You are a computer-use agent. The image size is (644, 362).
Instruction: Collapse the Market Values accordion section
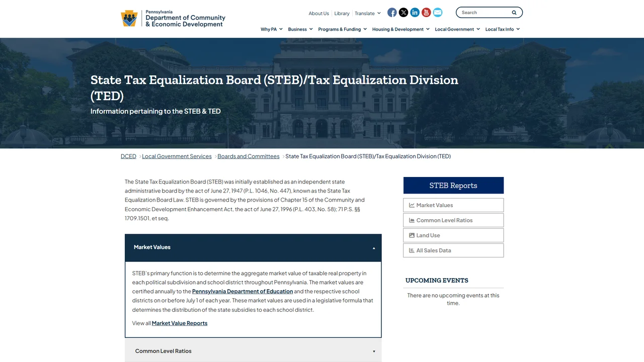[253, 247]
